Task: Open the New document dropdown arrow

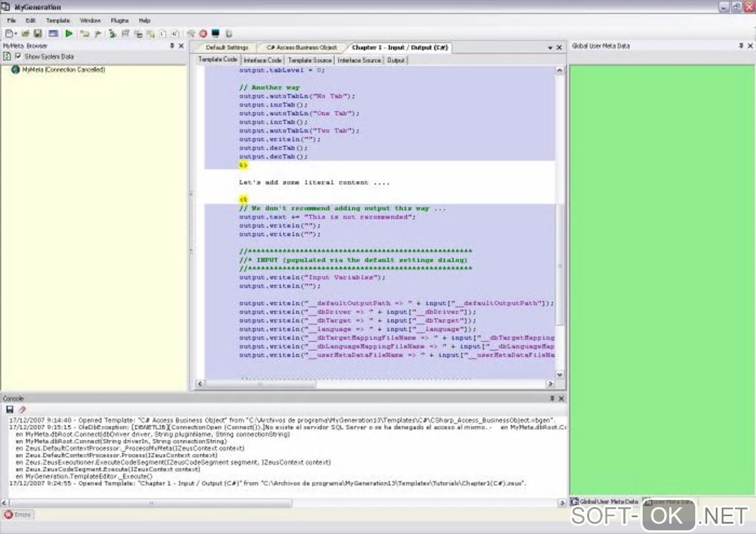Action: point(16,33)
